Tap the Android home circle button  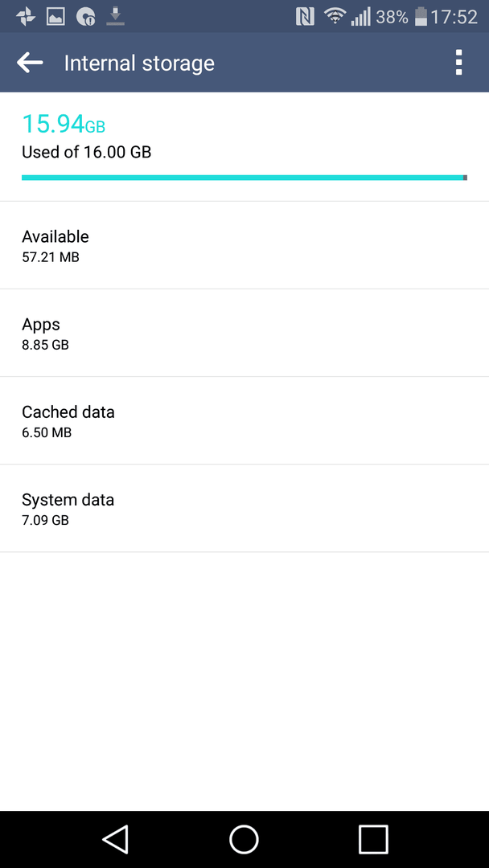(244, 838)
